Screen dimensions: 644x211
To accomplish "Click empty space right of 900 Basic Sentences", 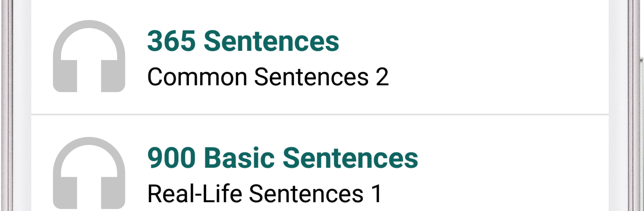I will point(520,167).
